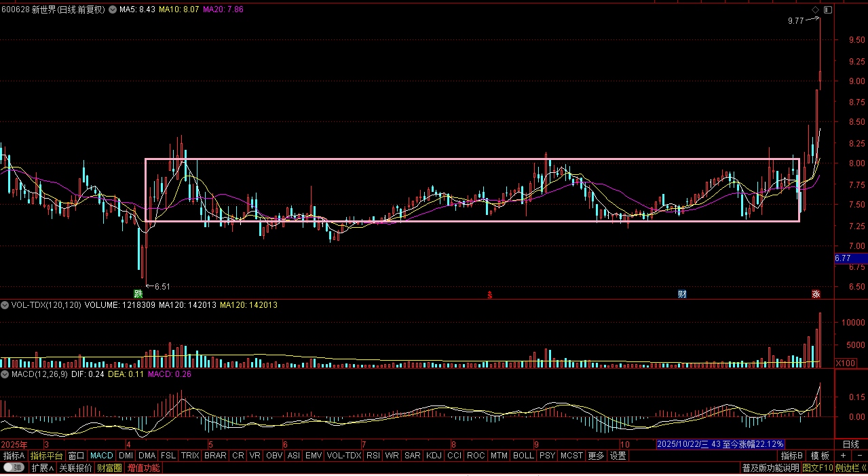Select the VR indicator
This screenshot has height=476, width=868.
(255, 456)
